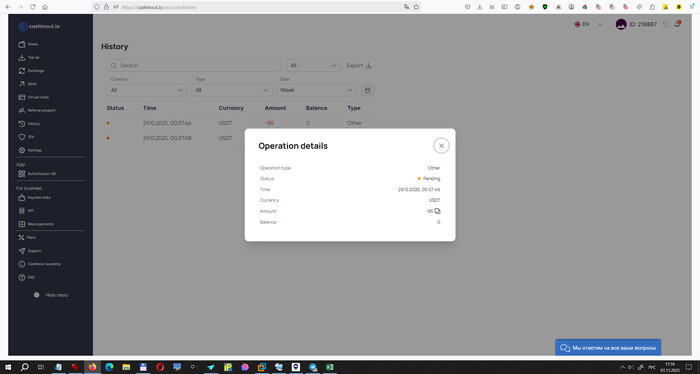Click the cashinout.io logo

(39, 26)
